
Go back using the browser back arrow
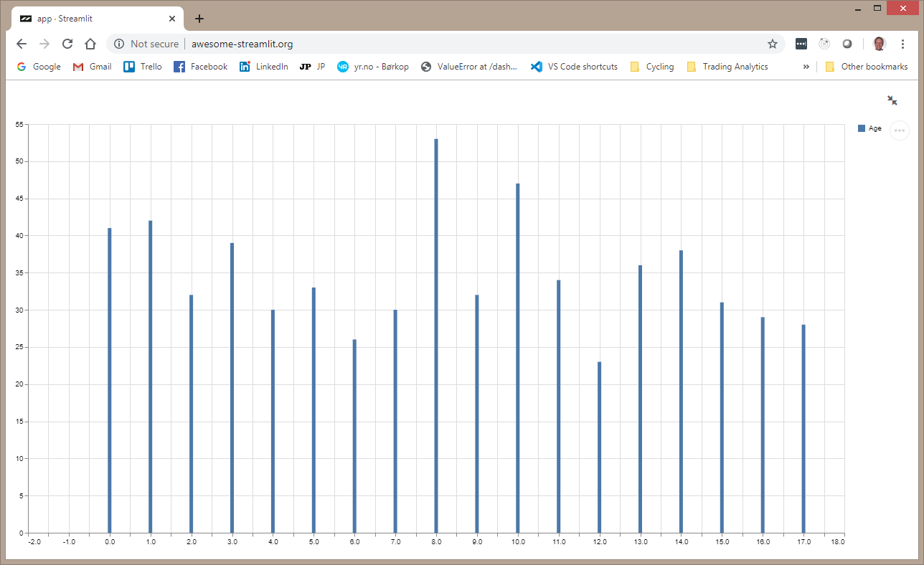click(22, 44)
